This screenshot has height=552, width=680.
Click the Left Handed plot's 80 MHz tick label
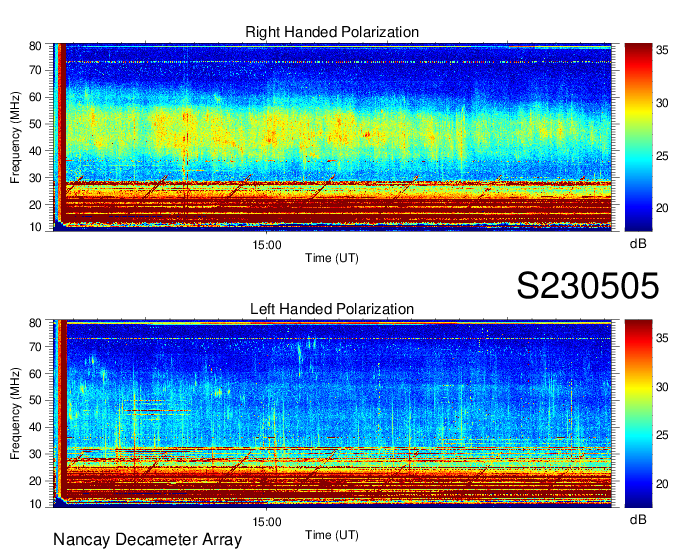35,323
